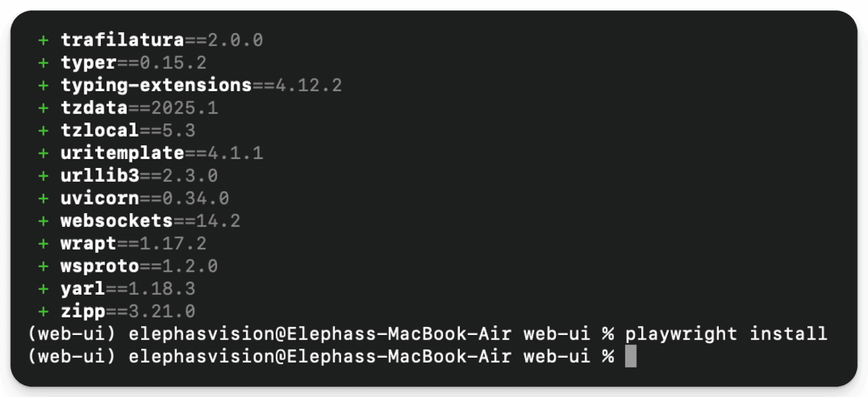Click the green plus beside yarl

[x=43, y=289]
